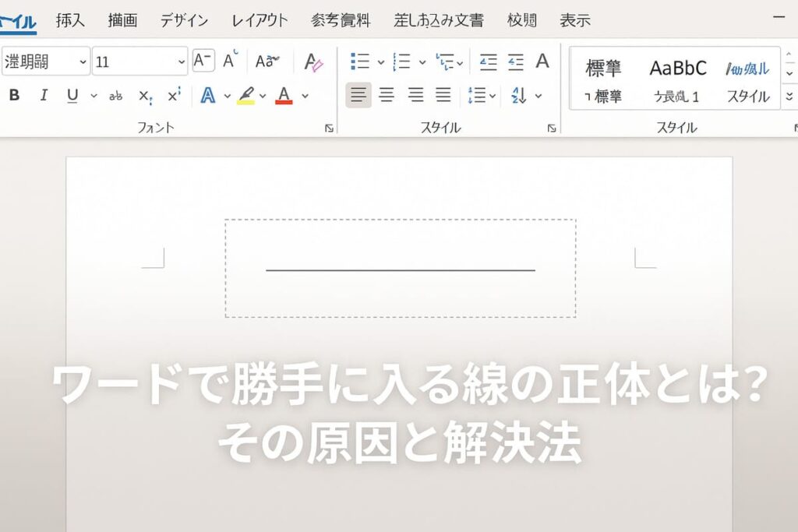798x532 pixels.
Task: Select the 標準 style
Action: pyautogui.click(x=604, y=69)
